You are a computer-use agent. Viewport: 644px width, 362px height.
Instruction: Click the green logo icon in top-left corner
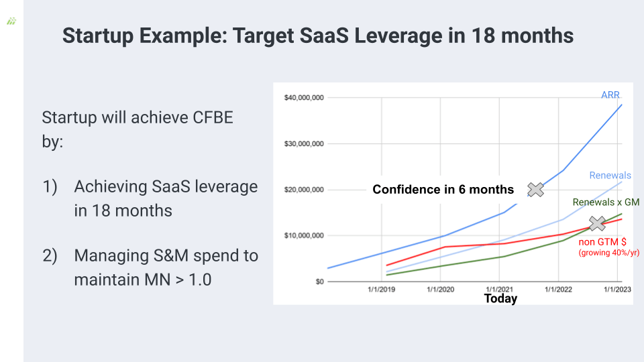11,21
